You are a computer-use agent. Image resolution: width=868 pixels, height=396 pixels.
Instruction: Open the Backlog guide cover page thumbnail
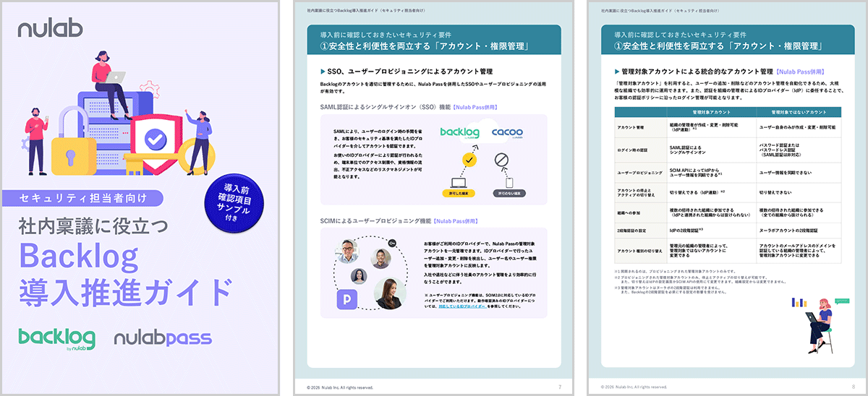point(140,197)
